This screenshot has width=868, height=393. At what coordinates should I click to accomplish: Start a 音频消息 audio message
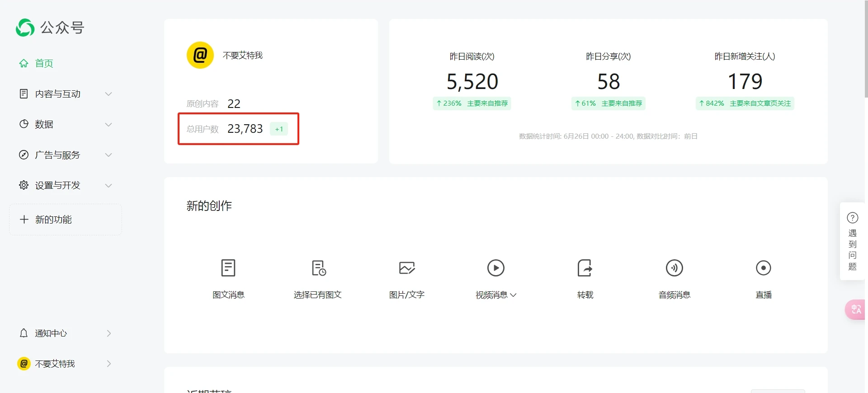(x=674, y=268)
